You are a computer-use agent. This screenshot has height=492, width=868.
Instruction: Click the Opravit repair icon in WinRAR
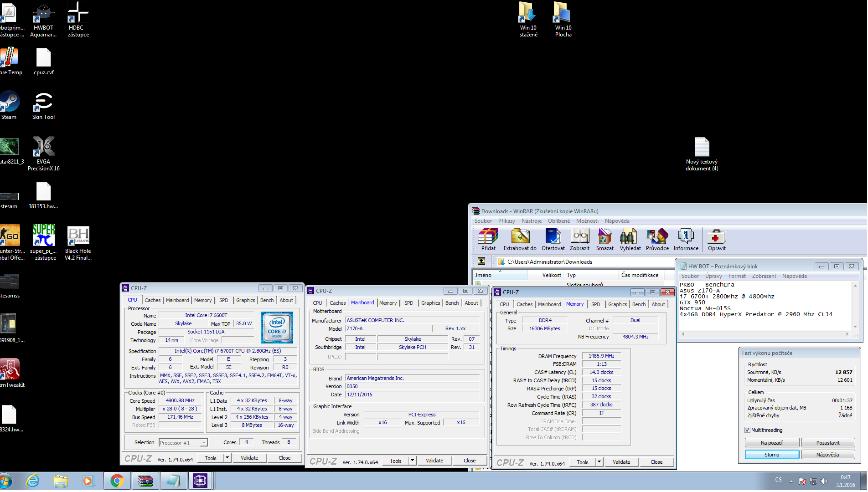tap(717, 240)
